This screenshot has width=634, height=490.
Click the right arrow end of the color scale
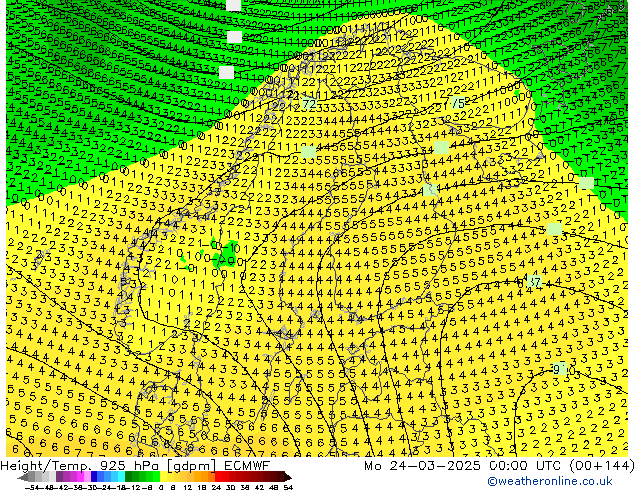pos(287,477)
